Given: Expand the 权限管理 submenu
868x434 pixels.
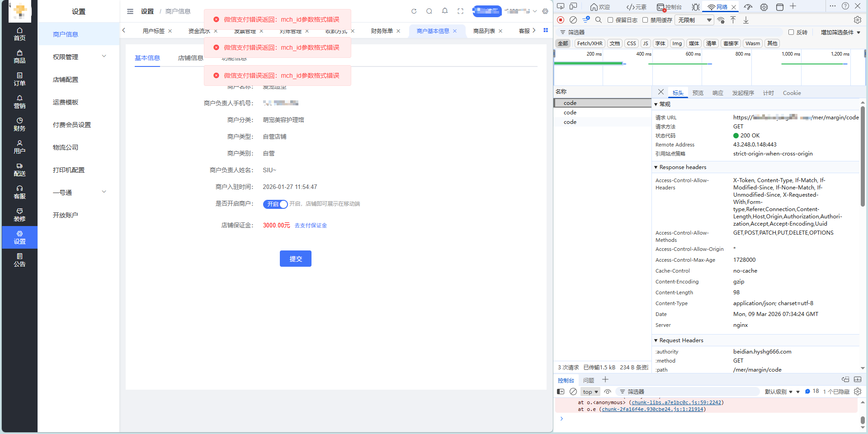Looking at the screenshot, I should (79, 57).
